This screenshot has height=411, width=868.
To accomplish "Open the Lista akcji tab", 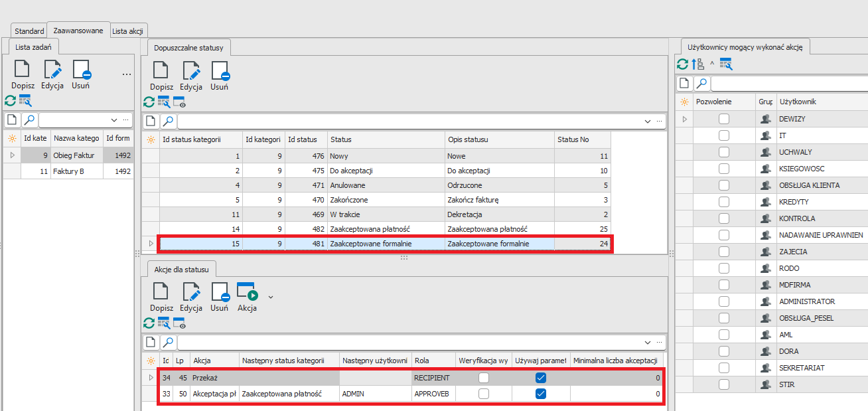I will click(x=129, y=31).
